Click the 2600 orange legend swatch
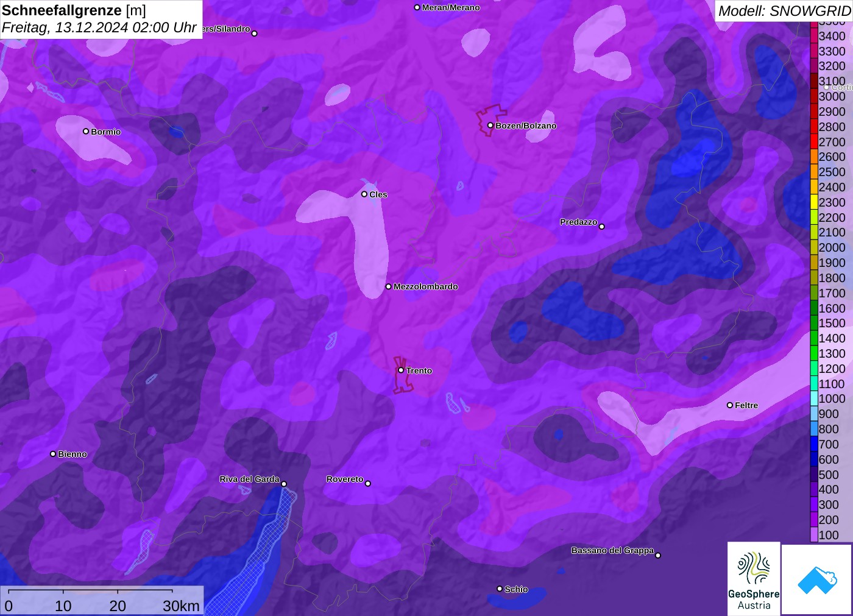The height and width of the screenshot is (616, 853). [x=814, y=157]
